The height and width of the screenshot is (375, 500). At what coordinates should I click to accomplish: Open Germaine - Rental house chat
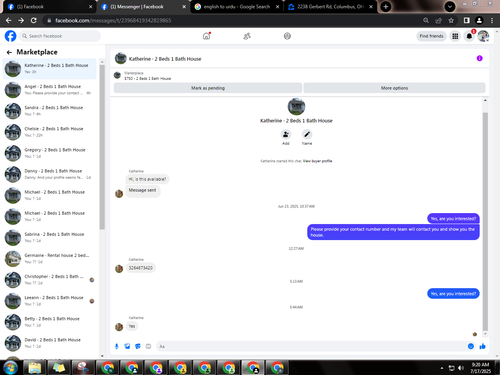click(x=49, y=259)
